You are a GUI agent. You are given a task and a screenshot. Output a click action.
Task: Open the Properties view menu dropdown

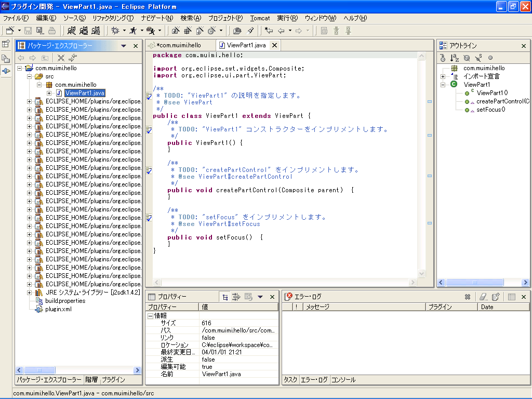click(x=260, y=297)
